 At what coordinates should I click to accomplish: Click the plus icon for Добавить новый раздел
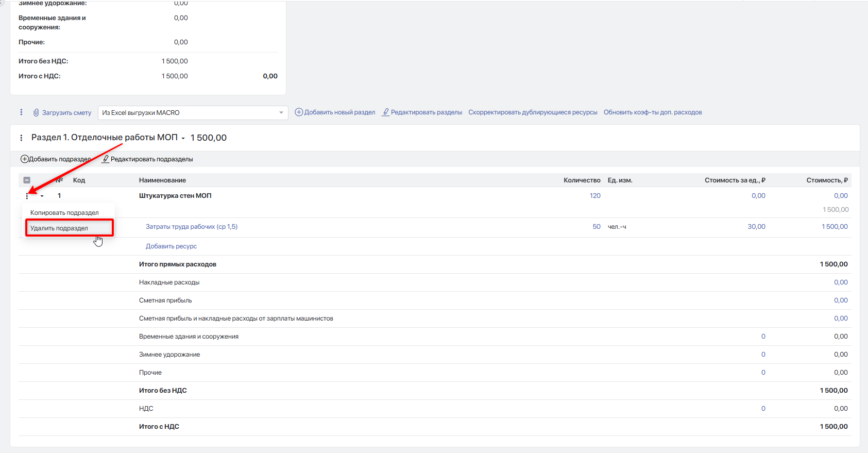click(x=299, y=112)
